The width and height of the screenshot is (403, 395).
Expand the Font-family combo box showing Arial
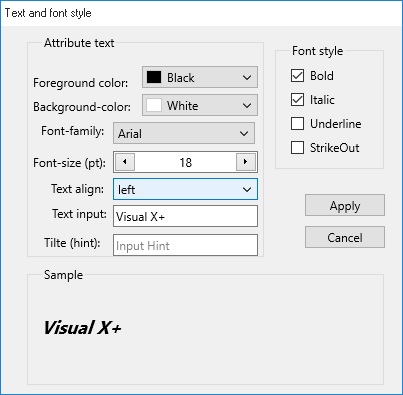tap(184, 133)
